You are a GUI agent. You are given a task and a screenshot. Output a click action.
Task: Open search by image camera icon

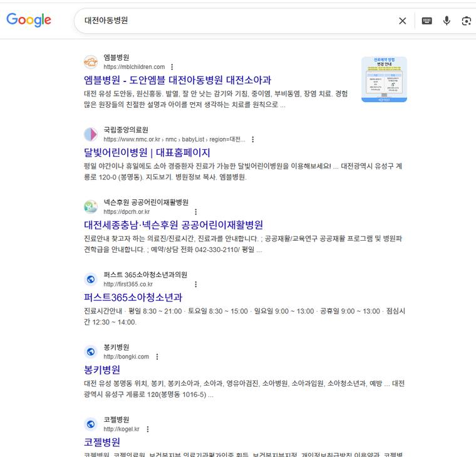pyautogui.click(x=466, y=21)
